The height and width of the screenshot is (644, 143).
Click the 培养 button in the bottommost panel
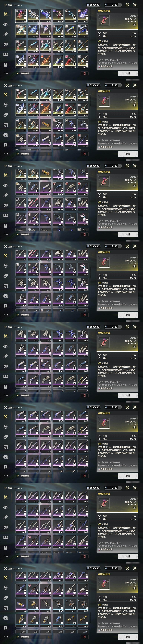tap(128, 637)
